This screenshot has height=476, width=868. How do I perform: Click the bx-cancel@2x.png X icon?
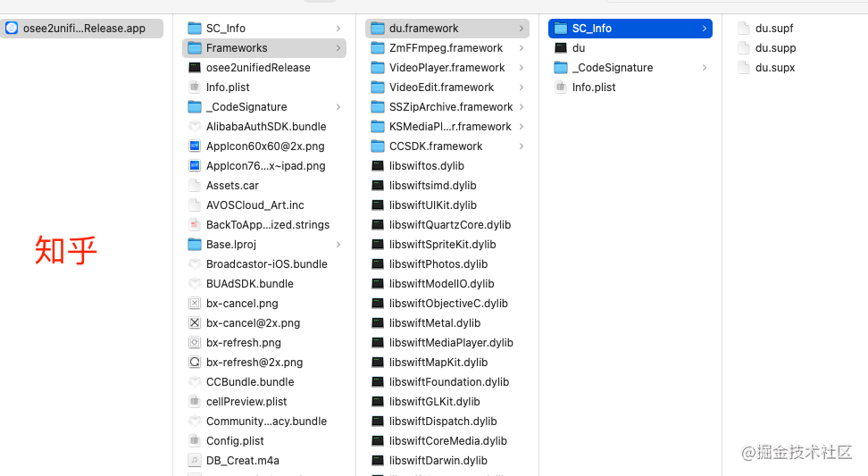[195, 322]
